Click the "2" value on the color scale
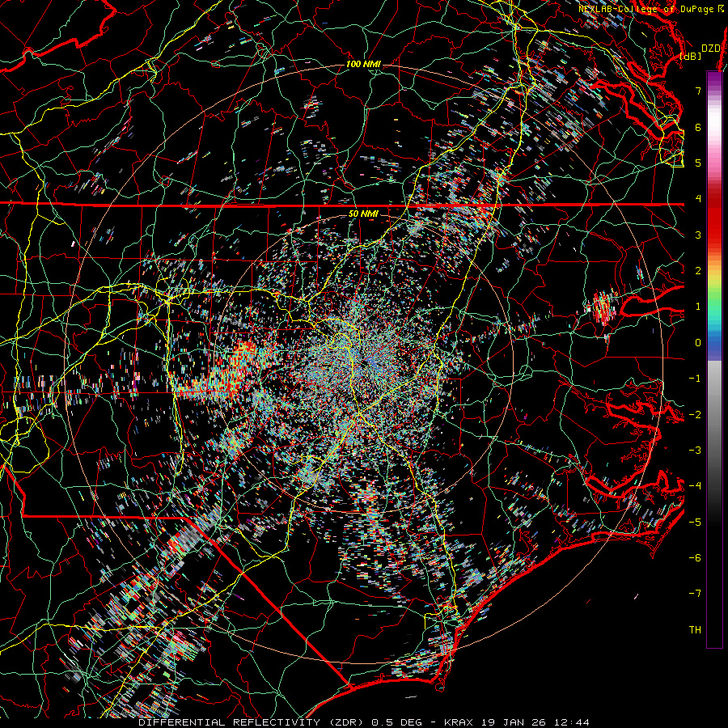The height and width of the screenshot is (728, 728). 698,271
